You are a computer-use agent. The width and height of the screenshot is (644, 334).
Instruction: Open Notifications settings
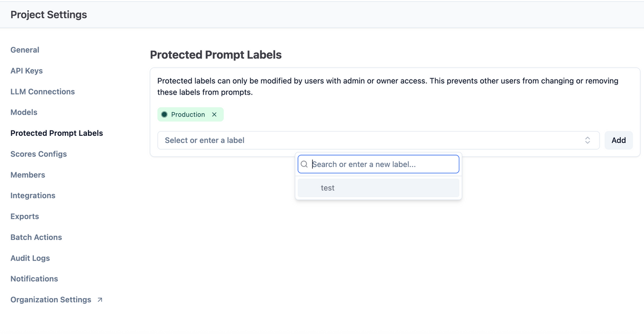pyautogui.click(x=34, y=279)
